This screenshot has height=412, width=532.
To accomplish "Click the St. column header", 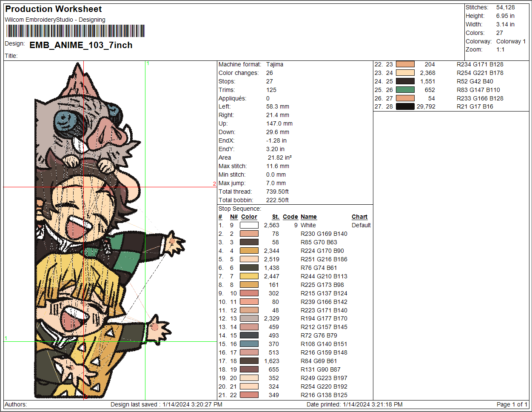I will point(276,217).
